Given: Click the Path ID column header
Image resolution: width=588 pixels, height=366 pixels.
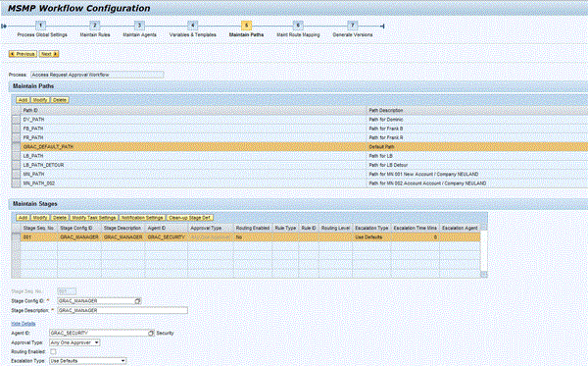Looking at the screenshot, I should click(x=193, y=110).
